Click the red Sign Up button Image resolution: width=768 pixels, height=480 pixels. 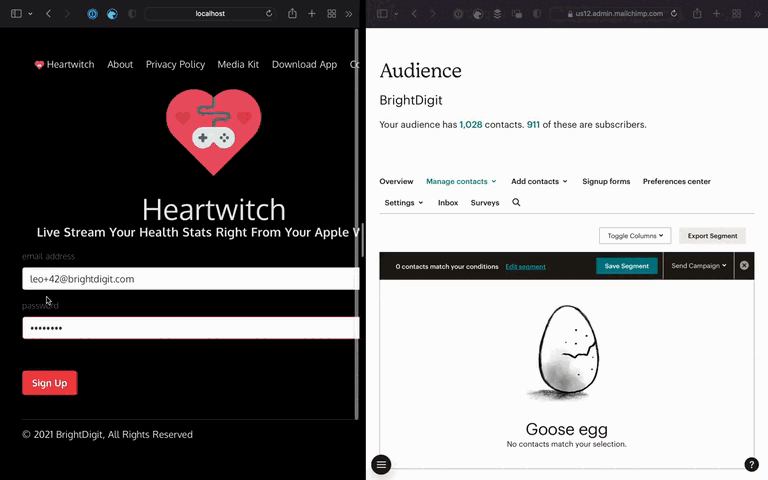(x=49, y=383)
